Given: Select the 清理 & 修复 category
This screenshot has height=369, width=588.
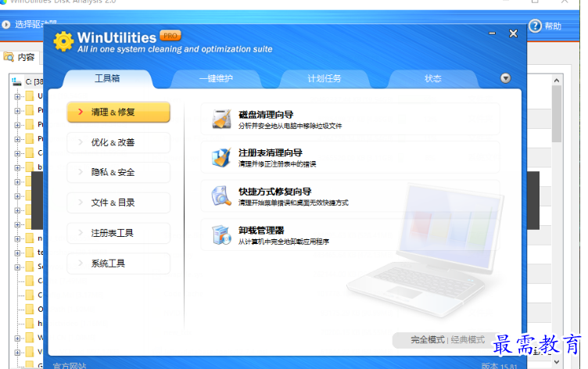Looking at the screenshot, I should tap(119, 112).
